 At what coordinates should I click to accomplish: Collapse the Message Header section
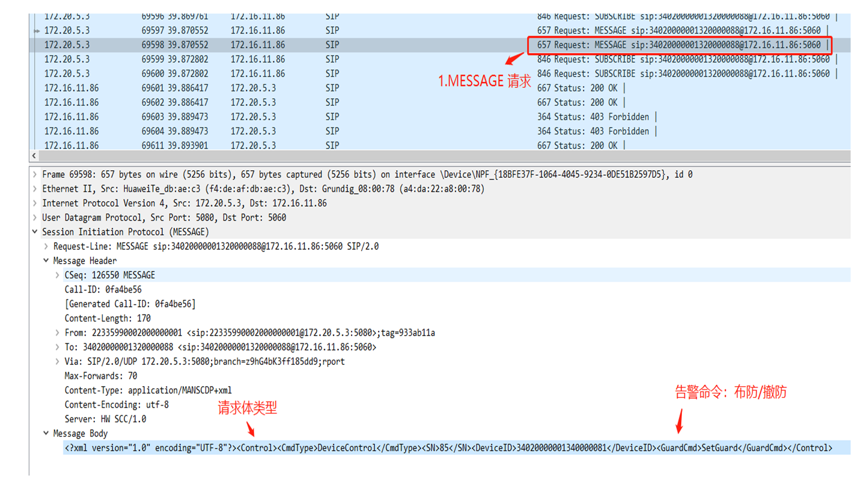[46, 260]
